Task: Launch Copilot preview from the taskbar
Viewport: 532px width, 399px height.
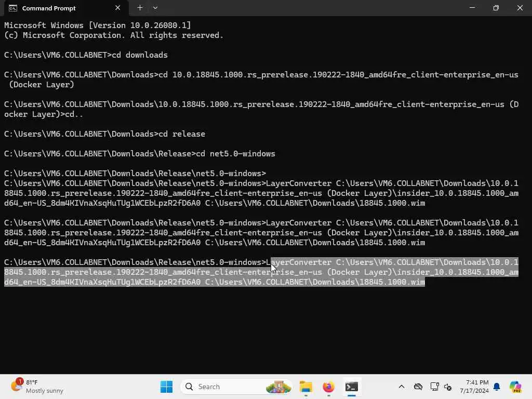Action: [x=515, y=387]
